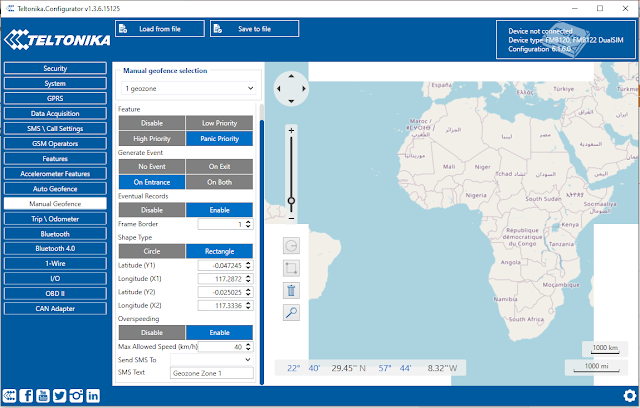Set Feature to Low Priority
This screenshot has height=408, width=640.
pyautogui.click(x=219, y=123)
